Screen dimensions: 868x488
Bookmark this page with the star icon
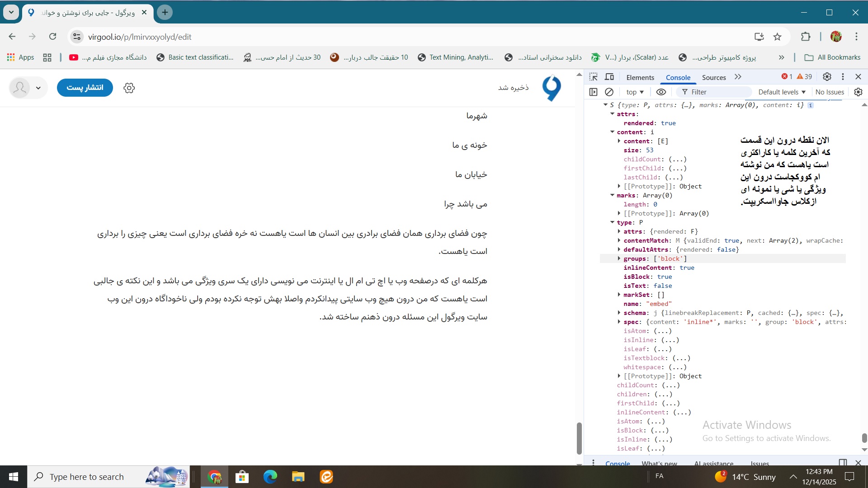click(777, 37)
